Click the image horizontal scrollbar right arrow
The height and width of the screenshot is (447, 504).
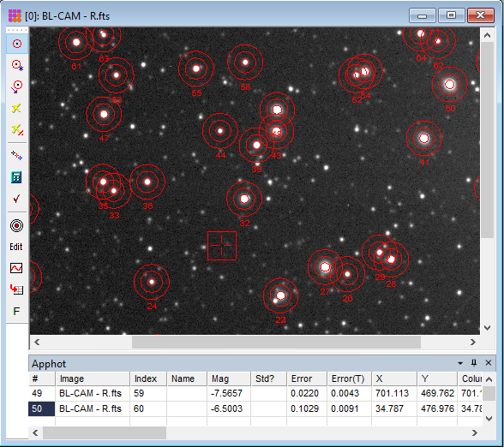472,343
